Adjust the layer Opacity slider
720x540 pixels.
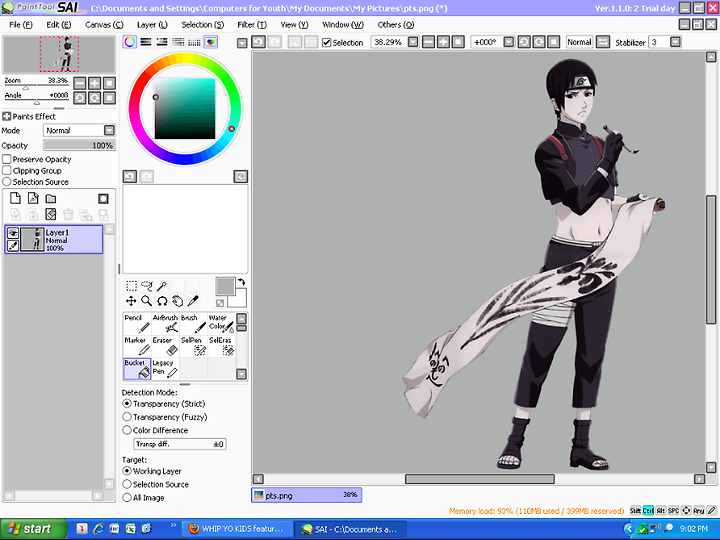coord(79,146)
